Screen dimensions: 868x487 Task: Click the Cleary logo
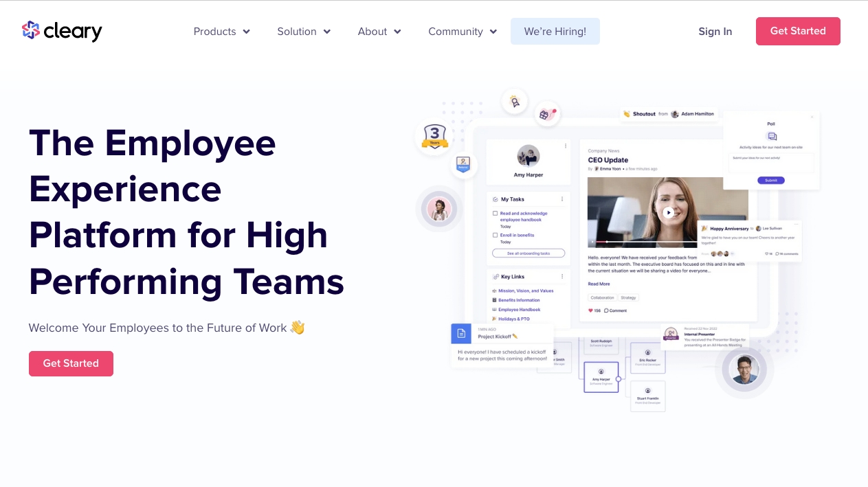pos(62,31)
